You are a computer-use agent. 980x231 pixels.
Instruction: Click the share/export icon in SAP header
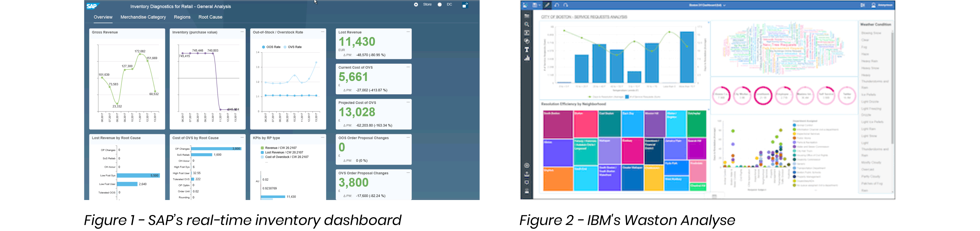(465, 5)
